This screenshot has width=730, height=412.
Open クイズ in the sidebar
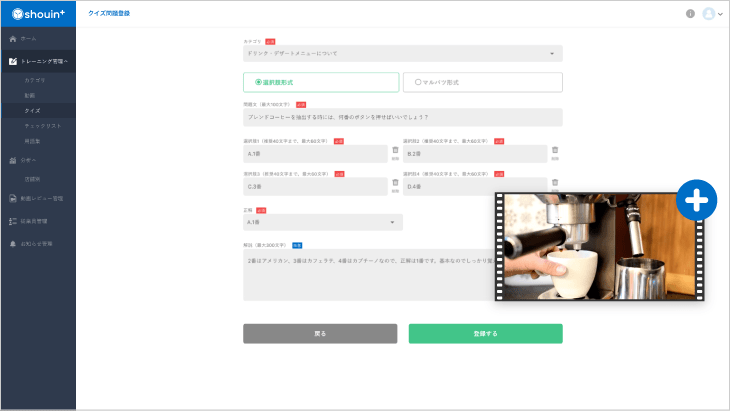pos(33,110)
